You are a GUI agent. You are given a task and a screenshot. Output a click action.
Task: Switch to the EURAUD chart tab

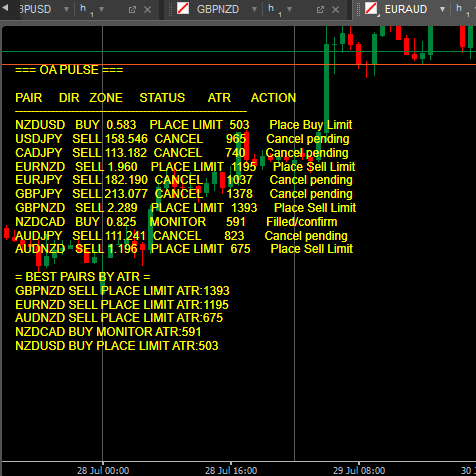[x=406, y=9]
